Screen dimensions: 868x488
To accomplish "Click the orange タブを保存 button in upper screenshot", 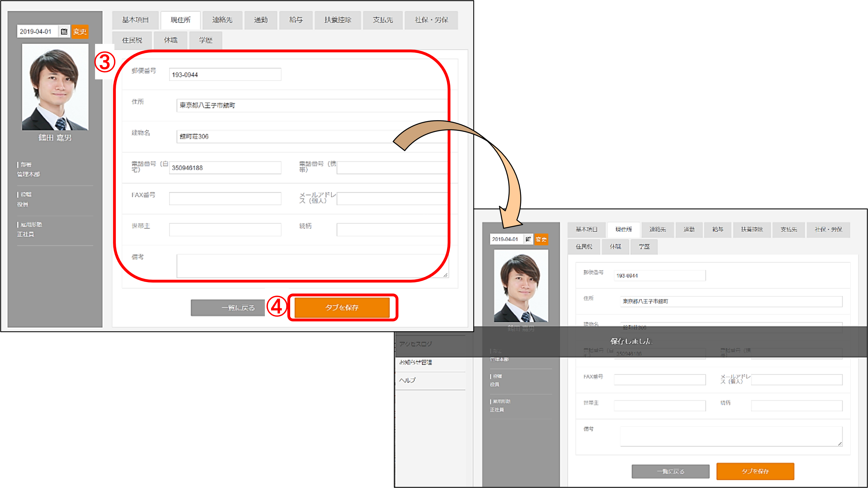I will (x=342, y=307).
